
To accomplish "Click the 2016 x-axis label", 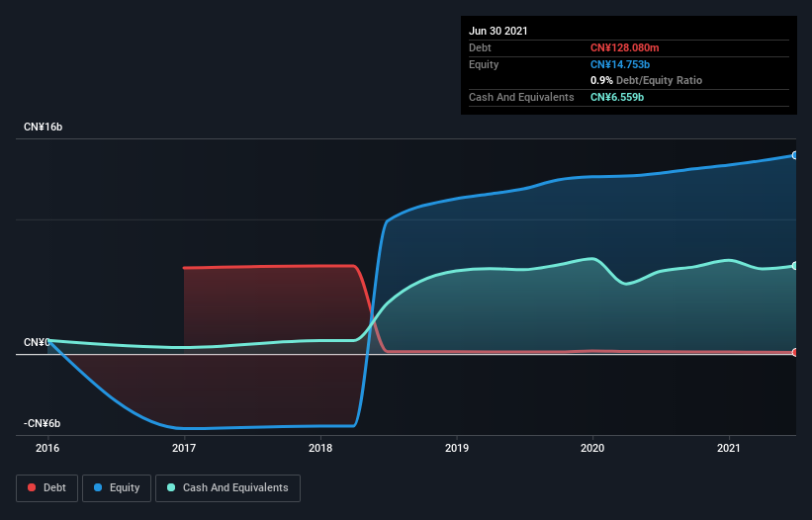I will tap(47, 448).
